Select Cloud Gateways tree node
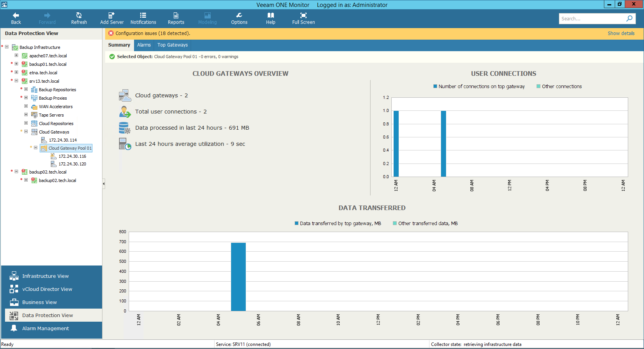Screen dimensions: 644x349 pyautogui.click(x=54, y=132)
